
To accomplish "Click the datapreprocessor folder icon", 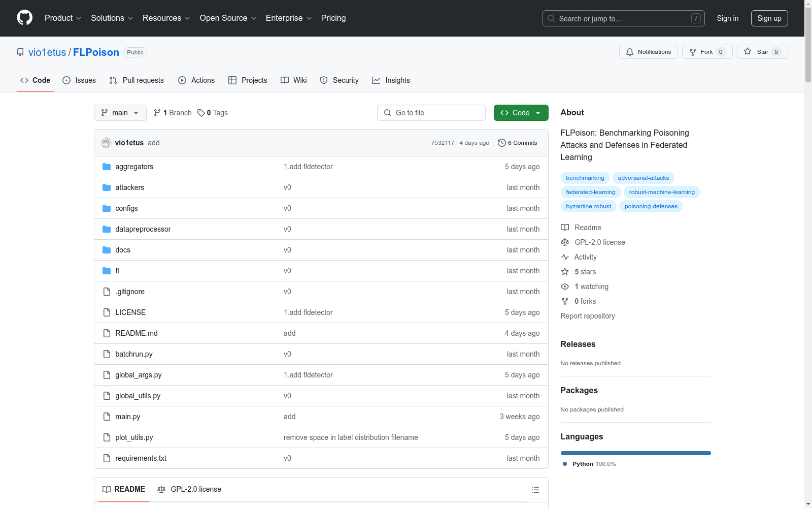I will 107,229.
